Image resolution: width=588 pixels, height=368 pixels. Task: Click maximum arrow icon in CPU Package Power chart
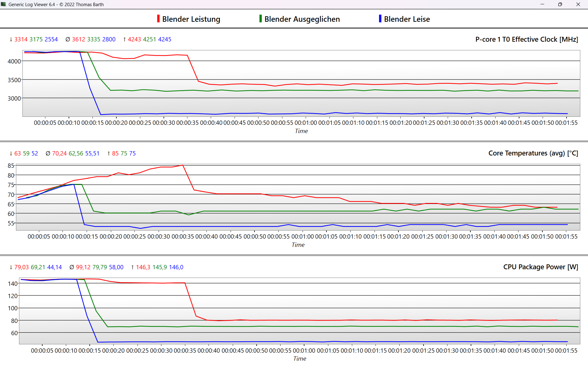[132, 267]
